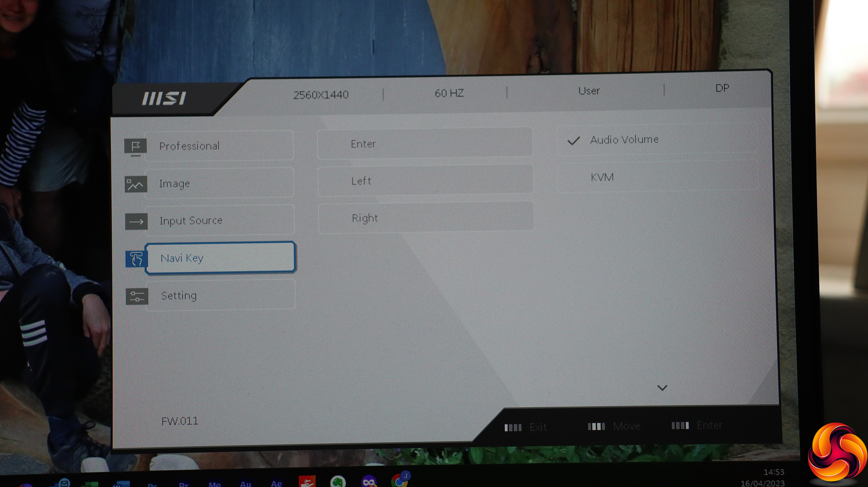The height and width of the screenshot is (487, 868).
Task: Click the Image menu picture icon
Action: point(136,184)
